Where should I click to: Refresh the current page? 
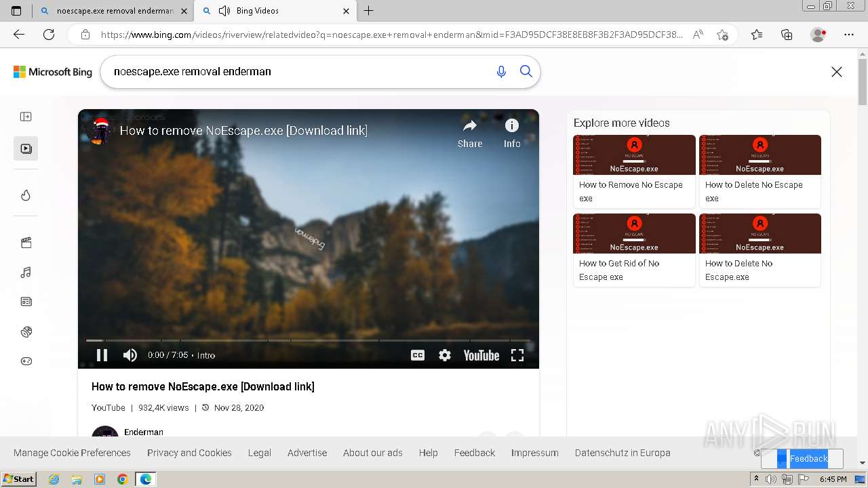[49, 35]
